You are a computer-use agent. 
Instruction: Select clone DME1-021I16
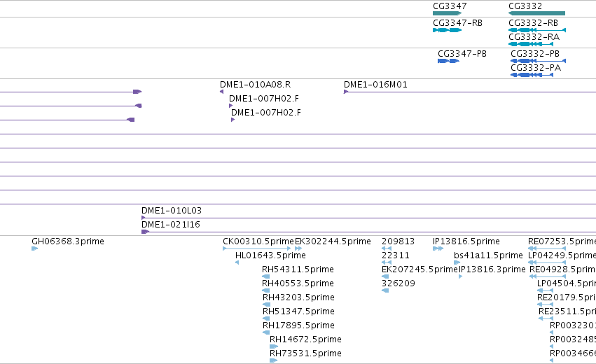click(x=171, y=225)
